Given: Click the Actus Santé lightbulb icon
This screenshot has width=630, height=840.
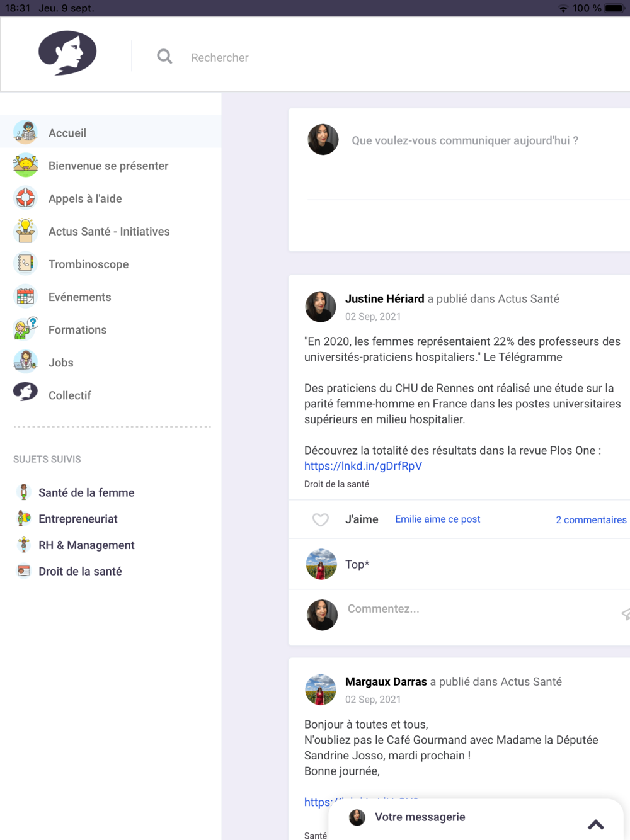Looking at the screenshot, I should click(x=25, y=230).
